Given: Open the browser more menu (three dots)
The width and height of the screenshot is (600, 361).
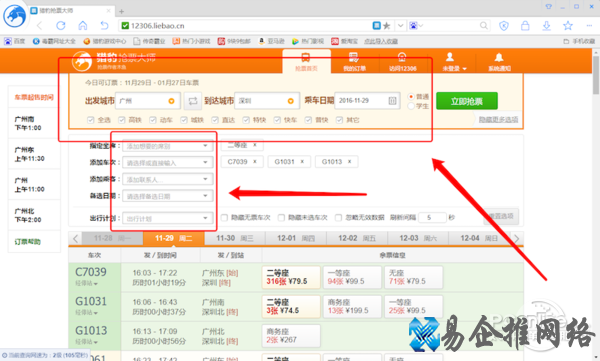Looking at the screenshot, I should [x=589, y=26].
